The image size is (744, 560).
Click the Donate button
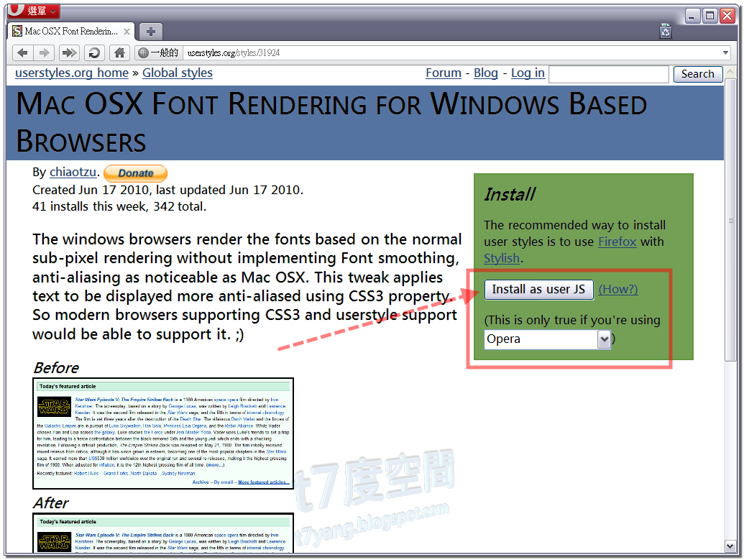136,173
